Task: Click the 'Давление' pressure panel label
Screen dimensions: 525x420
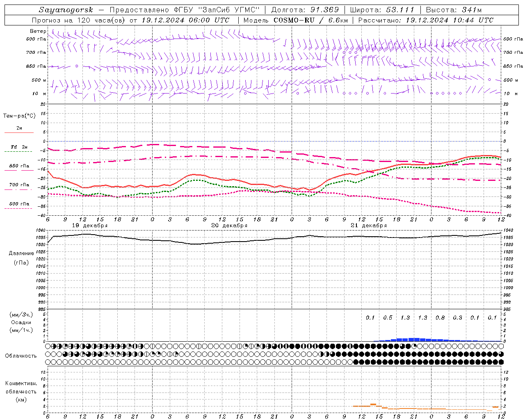Action: (x=21, y=253)
